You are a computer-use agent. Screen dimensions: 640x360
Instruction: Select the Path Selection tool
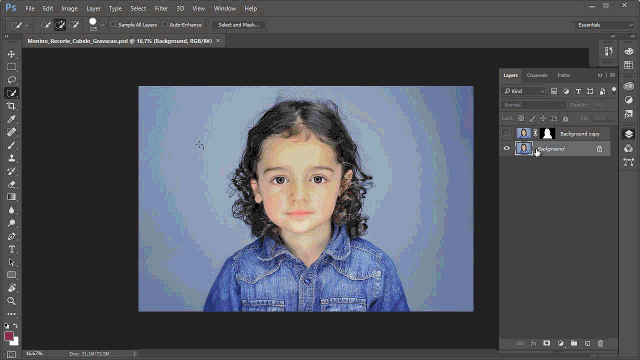11,262
